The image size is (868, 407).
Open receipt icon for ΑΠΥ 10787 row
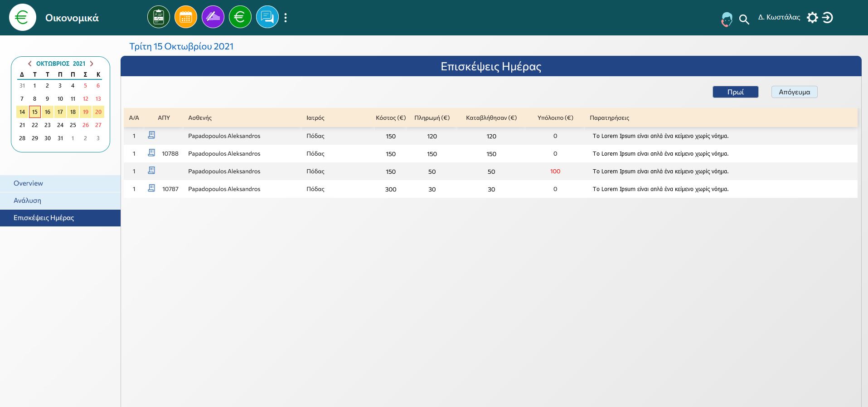click(x=151, y=188)
